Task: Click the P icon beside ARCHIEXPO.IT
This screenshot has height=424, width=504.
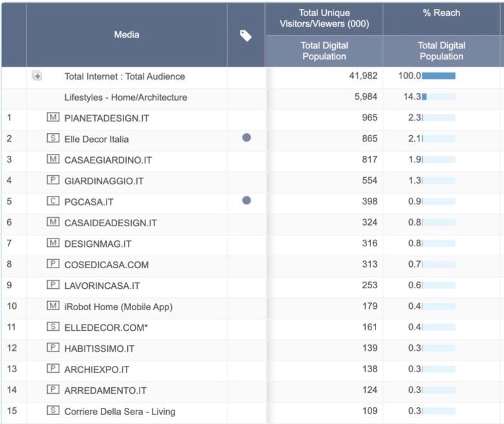Action: click(x=53, y=368)
